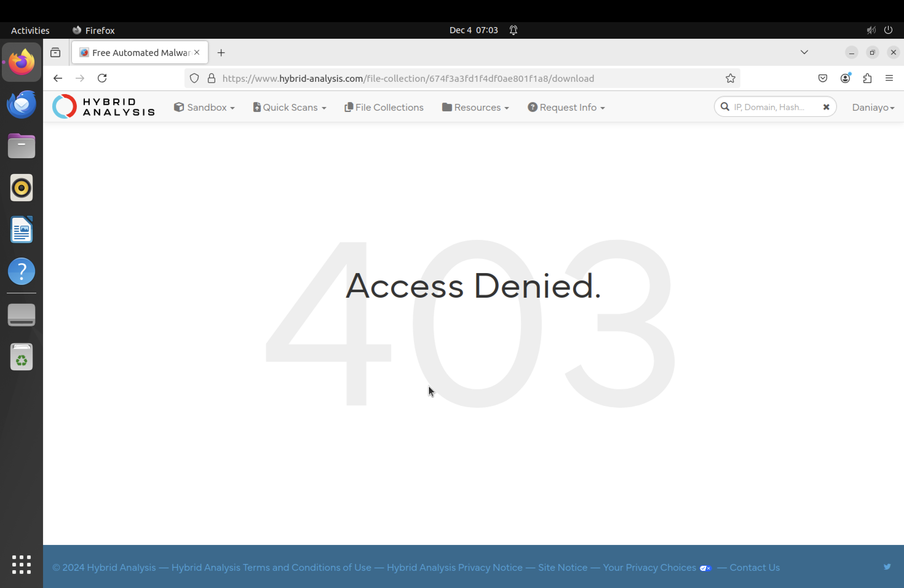Image resolution: width=904 pixels, height=588 pixels.
Task: Expand the Quick Scans dropdown
Action: pos(290,108)
